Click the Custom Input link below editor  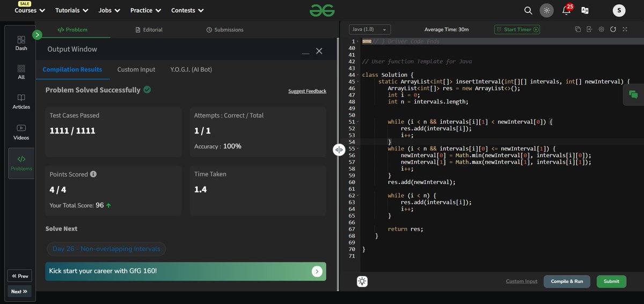click(522, 281)
